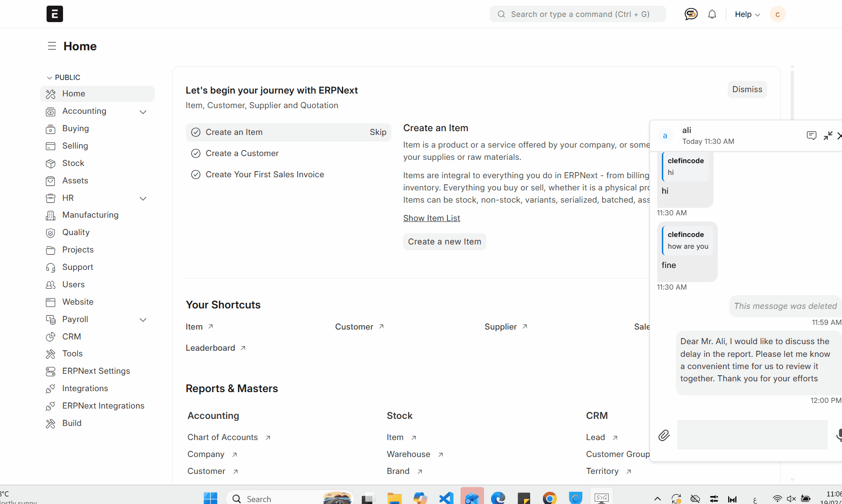Click the microphone icon in the chat panel
842x504 pixels.
click(x=840, y=435)
